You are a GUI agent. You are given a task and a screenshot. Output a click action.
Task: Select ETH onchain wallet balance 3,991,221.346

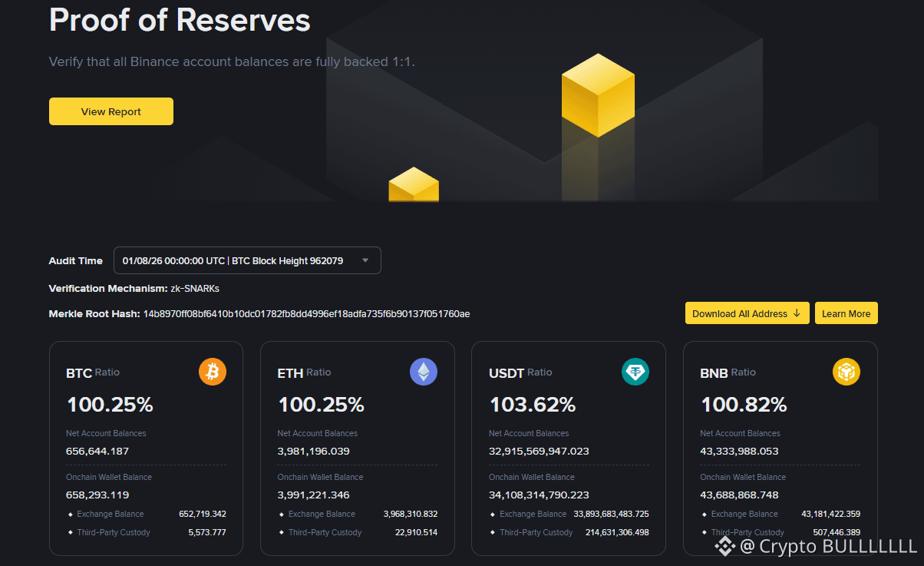pos(313,495)
